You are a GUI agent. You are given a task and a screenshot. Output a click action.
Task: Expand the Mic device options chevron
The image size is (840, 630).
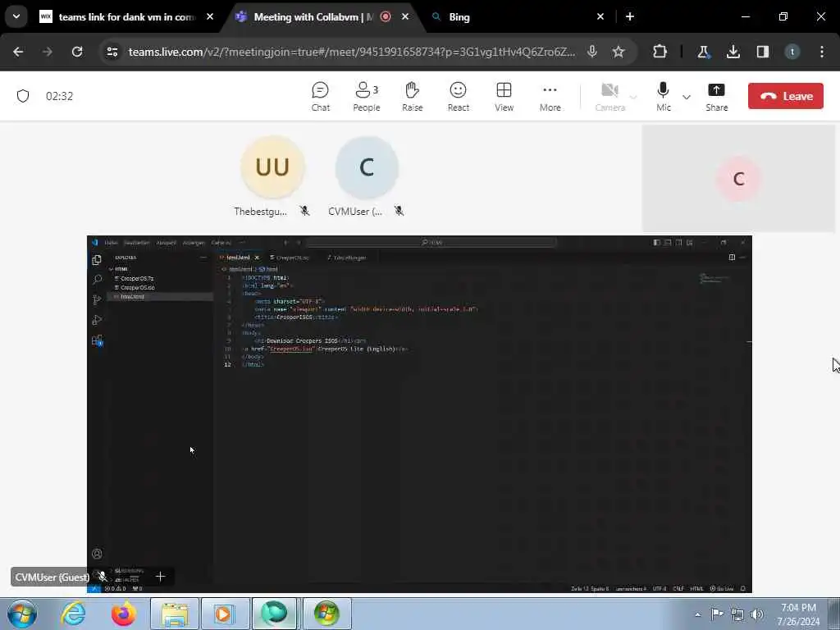[687, 97]
